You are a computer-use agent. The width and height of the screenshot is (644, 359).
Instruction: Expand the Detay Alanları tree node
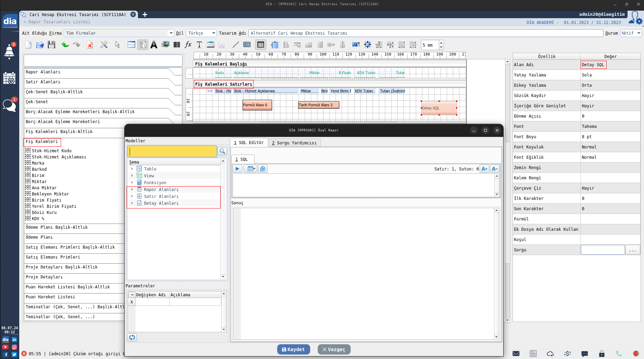point(132,203)
